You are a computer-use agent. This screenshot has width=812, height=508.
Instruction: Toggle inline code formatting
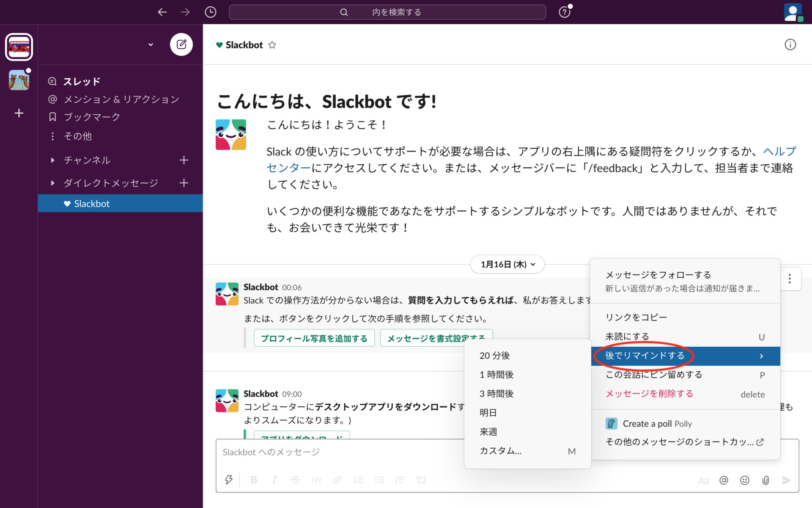(316, 480)
